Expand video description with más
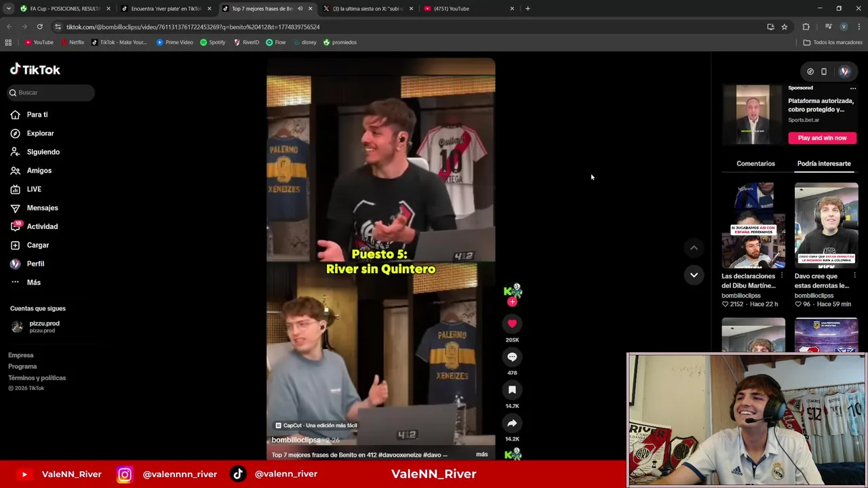Viewport: 868px width, 488px height. 481,454
